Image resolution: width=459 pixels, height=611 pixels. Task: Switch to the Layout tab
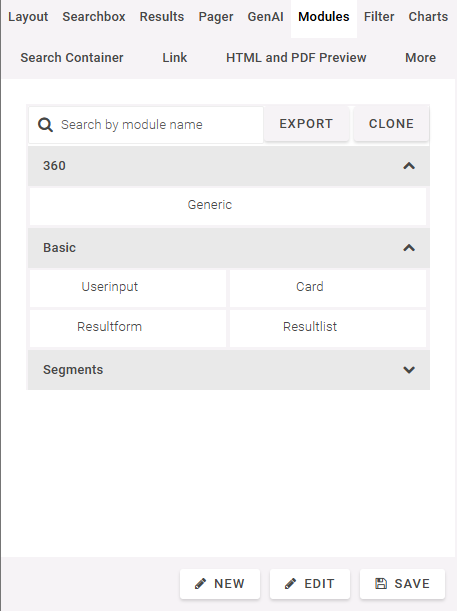coord(28,17)
